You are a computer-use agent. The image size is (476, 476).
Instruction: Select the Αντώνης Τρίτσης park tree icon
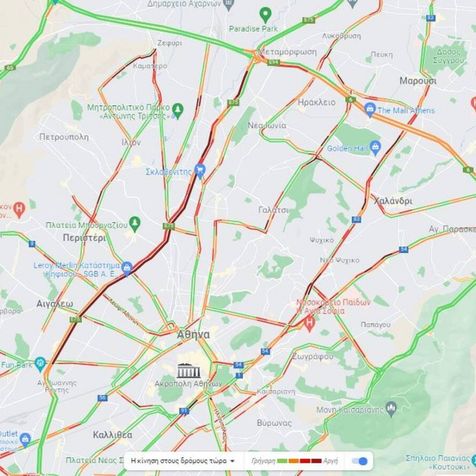(x=178, y=111)
